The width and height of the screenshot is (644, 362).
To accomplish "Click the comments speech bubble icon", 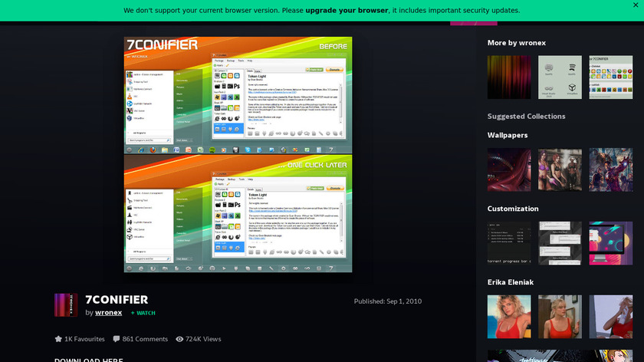I will coord(117,339).
